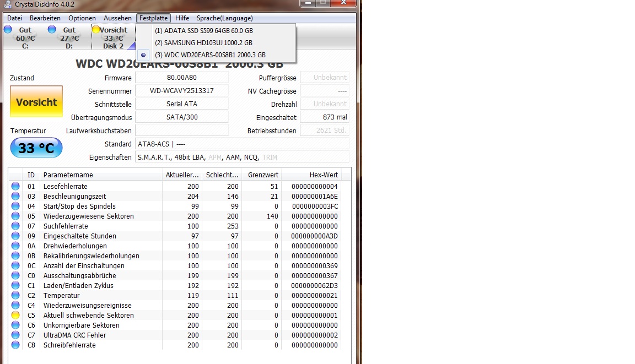Click status orb of Unkorrigierbare Sektoren row
The image size is (635, 364).
[15, 325]
